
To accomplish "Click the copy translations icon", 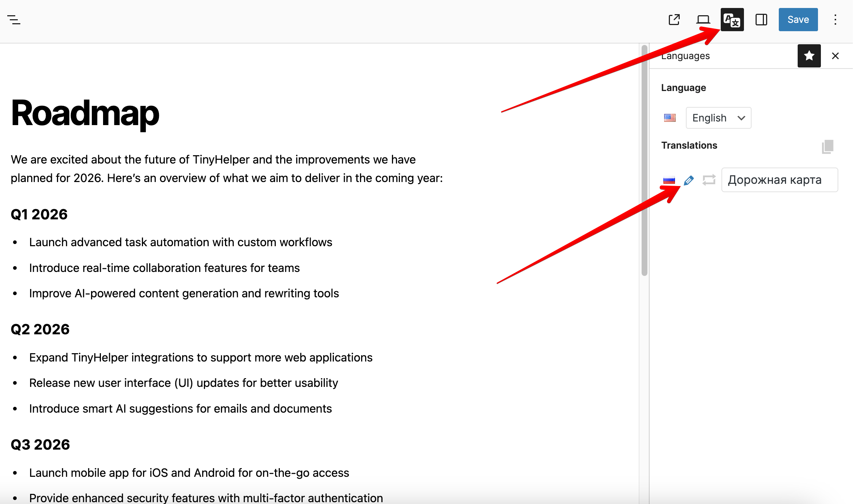I will pyautogui.click(x=827, y=146).
